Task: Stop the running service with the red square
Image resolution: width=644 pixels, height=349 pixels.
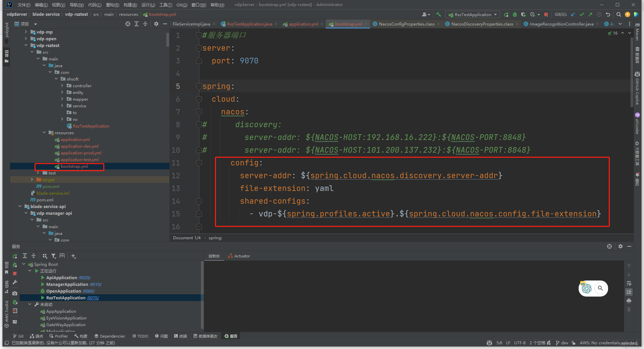Action: click(x=15, y=273)
